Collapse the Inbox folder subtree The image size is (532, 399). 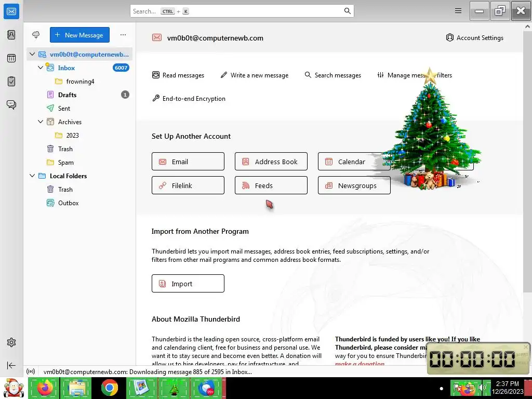click(41, 68)
